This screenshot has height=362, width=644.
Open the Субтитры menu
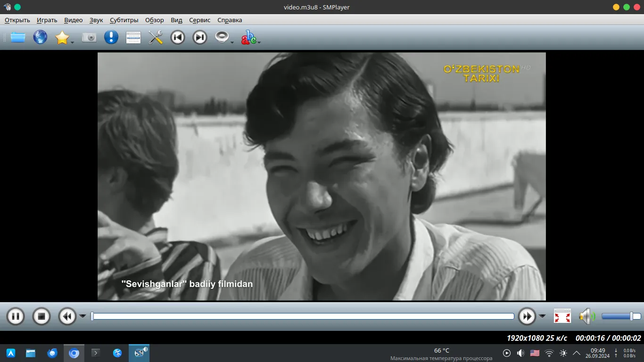(x=124, y=20)
